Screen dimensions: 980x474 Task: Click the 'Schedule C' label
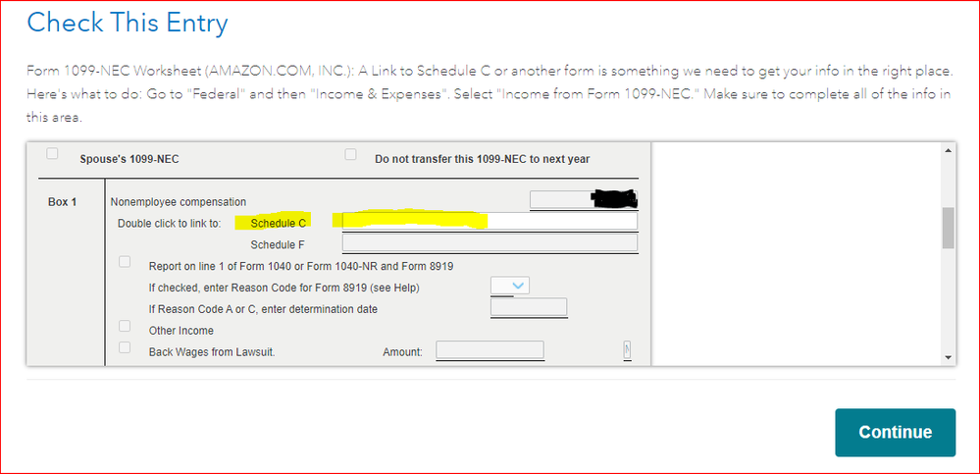click(279, 223)
